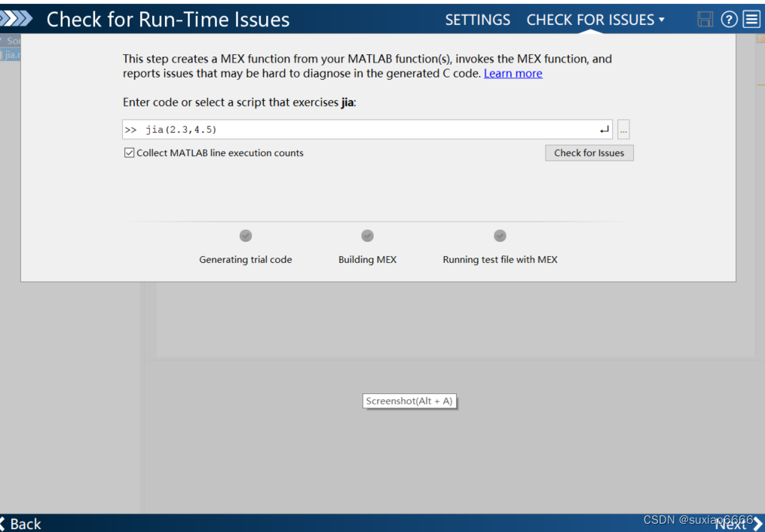
Task: Click the Check for Run-Time Issues title
Action: click(x=168, y=20)
